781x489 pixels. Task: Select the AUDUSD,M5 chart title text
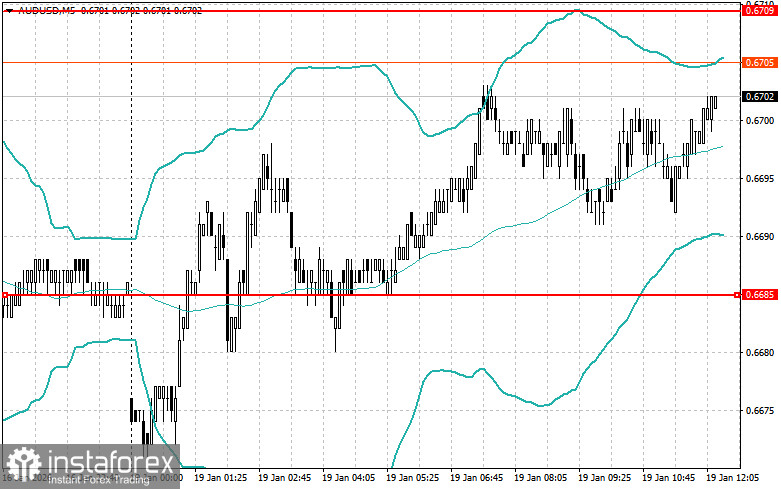tap(47, 10)
